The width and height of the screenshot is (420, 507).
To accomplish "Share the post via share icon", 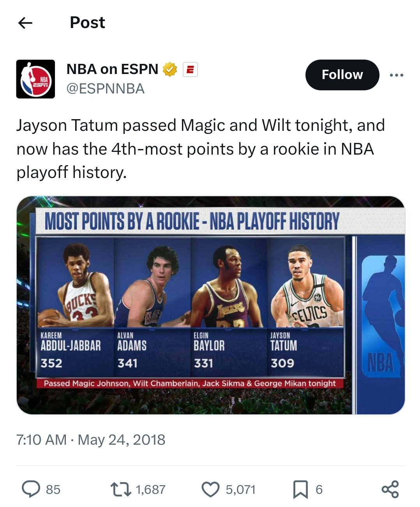I will pyautogui.click(x=390, y=489).
